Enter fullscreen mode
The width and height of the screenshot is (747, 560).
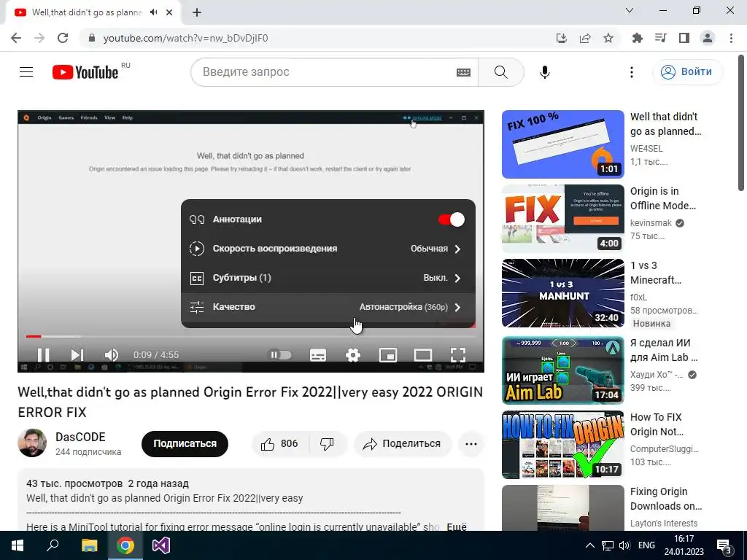click(x=458, y=355)
